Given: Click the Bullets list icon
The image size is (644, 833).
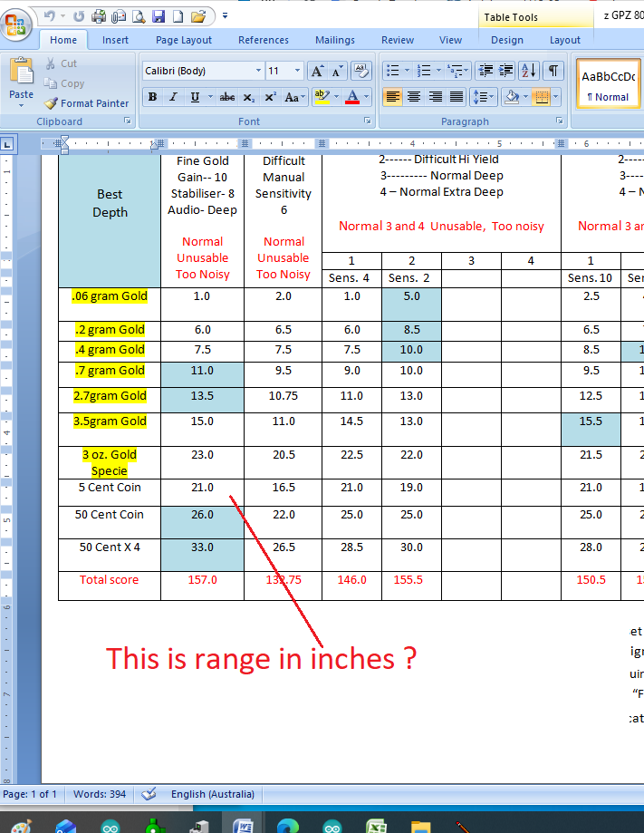Looking at the screenshot, I should coord(392,70).
